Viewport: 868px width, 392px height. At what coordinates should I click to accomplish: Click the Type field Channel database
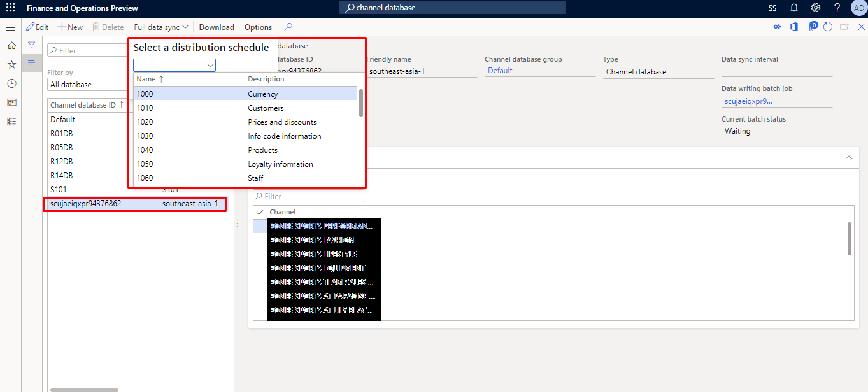[x=658, y=72]
